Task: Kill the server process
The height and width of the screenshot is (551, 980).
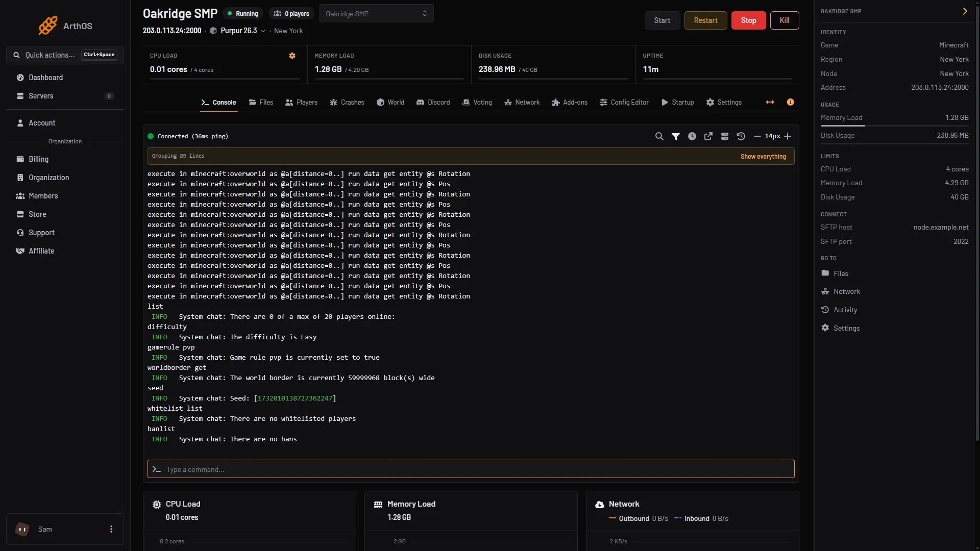Action: point(785,20)
